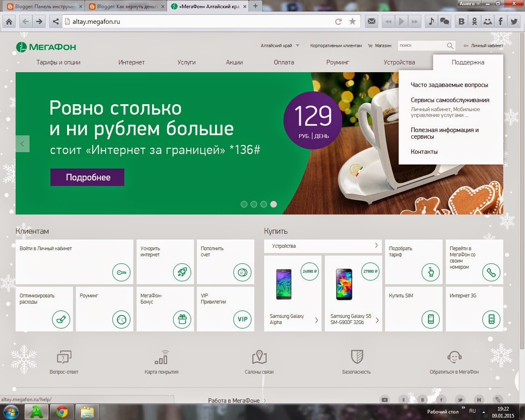Click the address bar altay.megafon.ru
The width and height of the screenshot is (525, 420).
(199, 22)
